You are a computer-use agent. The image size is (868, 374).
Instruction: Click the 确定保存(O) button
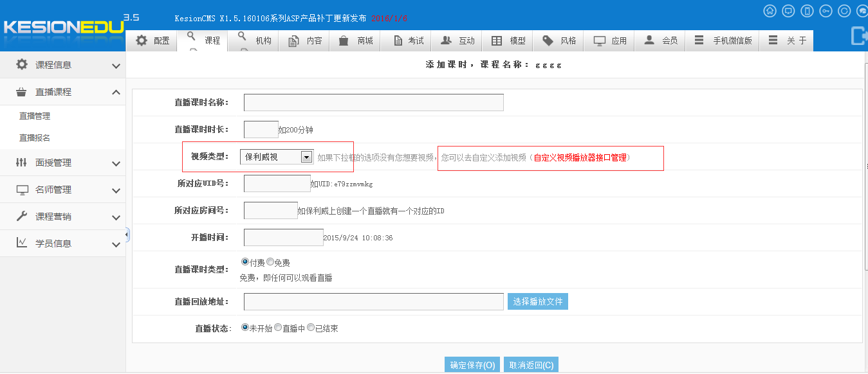pyautogui.click(x=472, y=365)
